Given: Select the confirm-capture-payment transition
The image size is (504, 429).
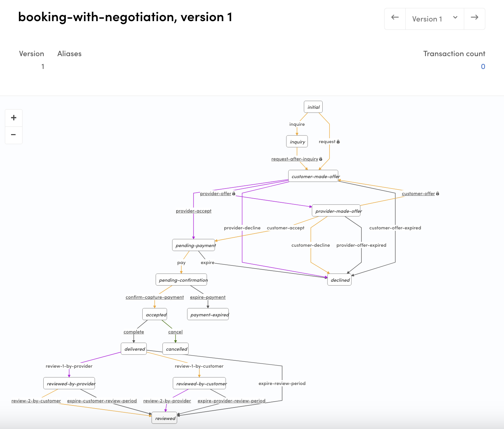Looking at the screenshot, I should [154, 297].
